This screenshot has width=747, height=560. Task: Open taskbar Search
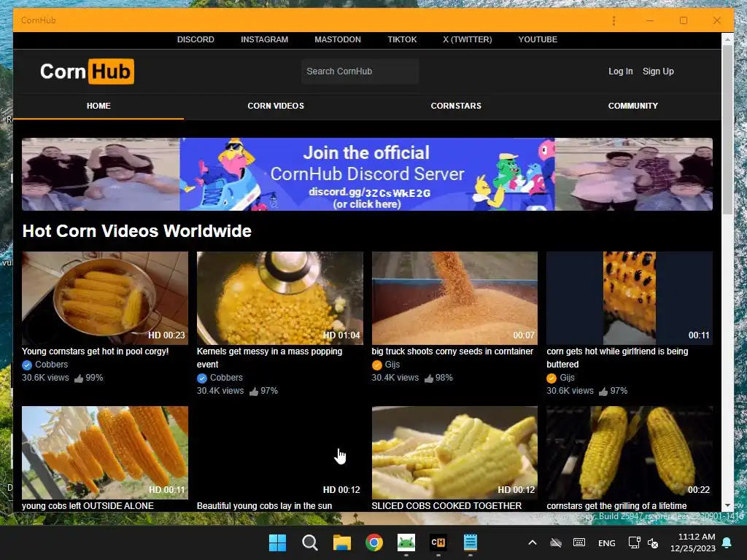[x=309, y=542]
